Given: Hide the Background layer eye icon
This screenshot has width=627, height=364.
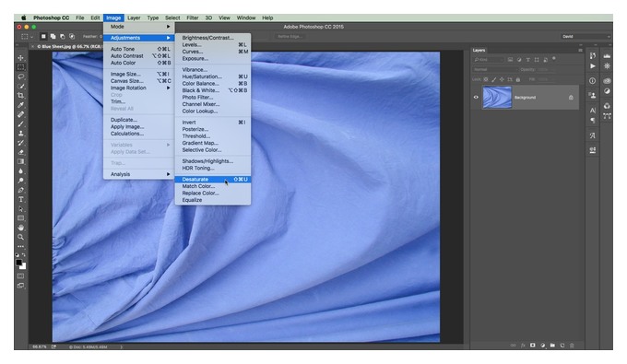Looking at the screenshot, I should point(476,97).
